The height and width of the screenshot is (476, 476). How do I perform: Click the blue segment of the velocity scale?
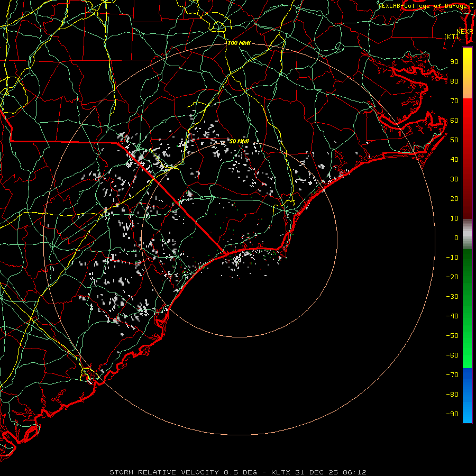click(467, 395)
